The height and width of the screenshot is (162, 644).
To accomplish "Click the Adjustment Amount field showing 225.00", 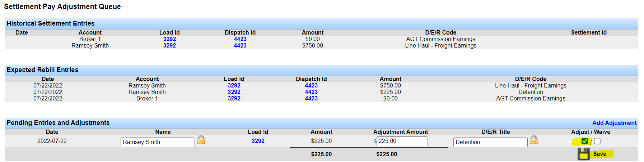I will click(x=402, y=141).
